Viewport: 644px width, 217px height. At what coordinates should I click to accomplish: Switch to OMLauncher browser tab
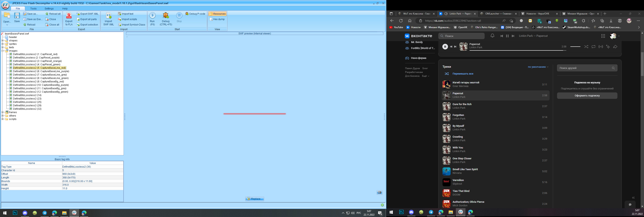pyautogui.click(x=498, y=14)
